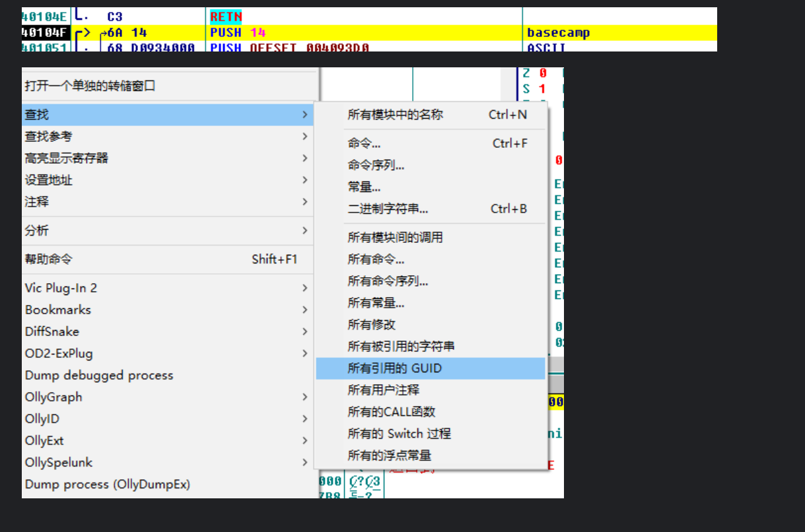Select '所有引用的 GUID' in the submenu
The height and width of the screenshot is (532, 805).
394,368
